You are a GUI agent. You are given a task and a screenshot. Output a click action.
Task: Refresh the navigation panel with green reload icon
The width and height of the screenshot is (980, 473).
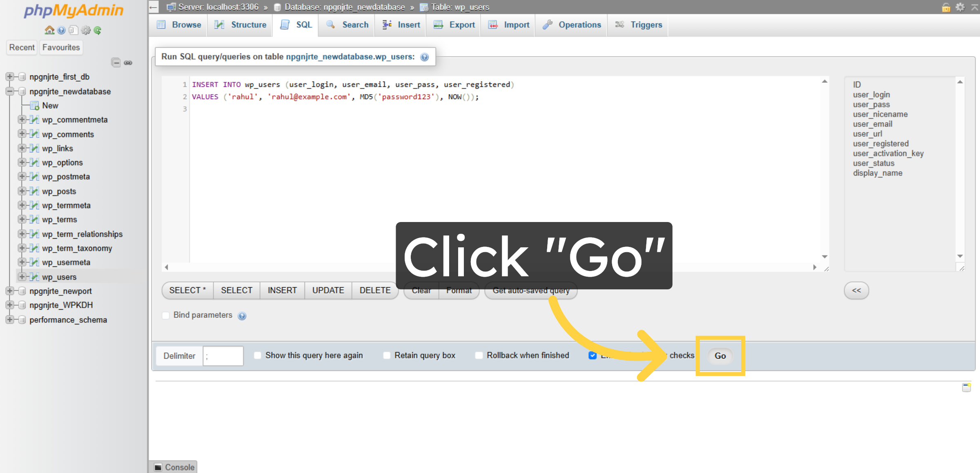(x=97, y=30)
